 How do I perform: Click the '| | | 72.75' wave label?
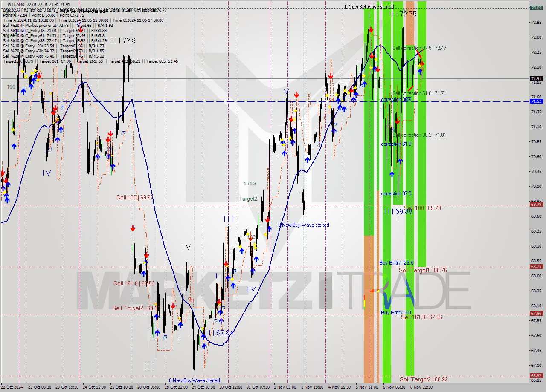coord(403,14)
